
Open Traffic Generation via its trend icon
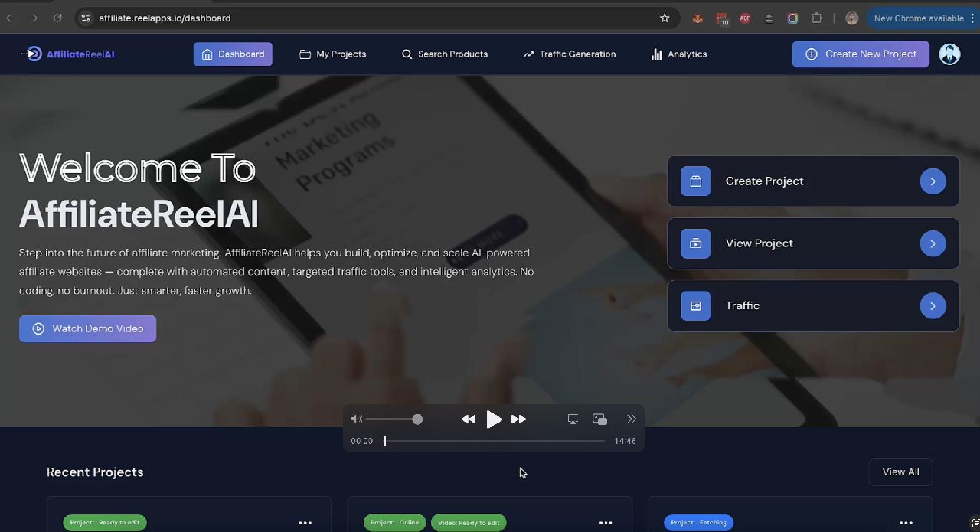(x=528, y=54)
